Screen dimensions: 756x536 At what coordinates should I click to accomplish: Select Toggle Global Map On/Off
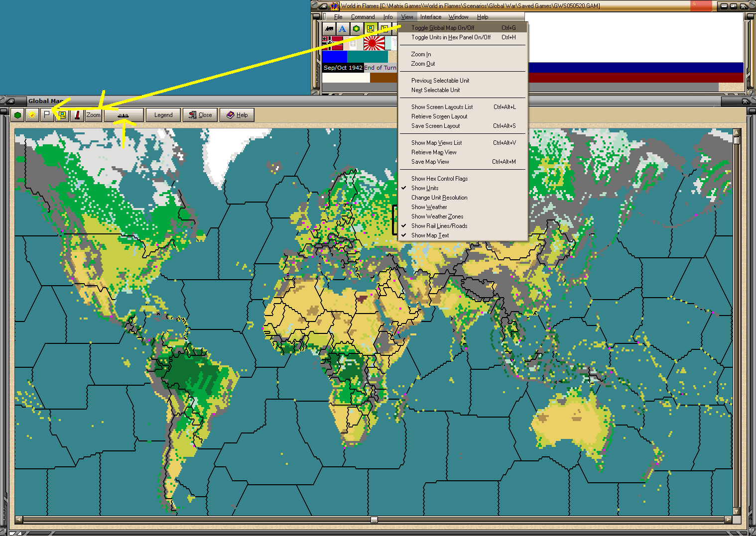(463, 28)
